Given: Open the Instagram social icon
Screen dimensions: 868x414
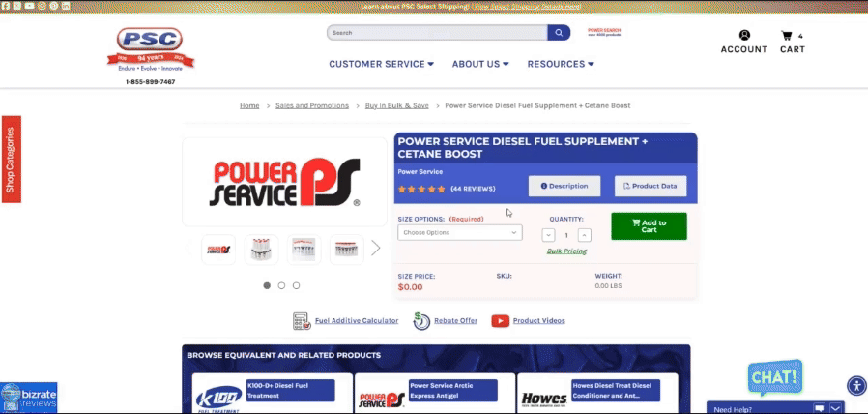Looking at the screenshot, I should (x=42, y=6).
